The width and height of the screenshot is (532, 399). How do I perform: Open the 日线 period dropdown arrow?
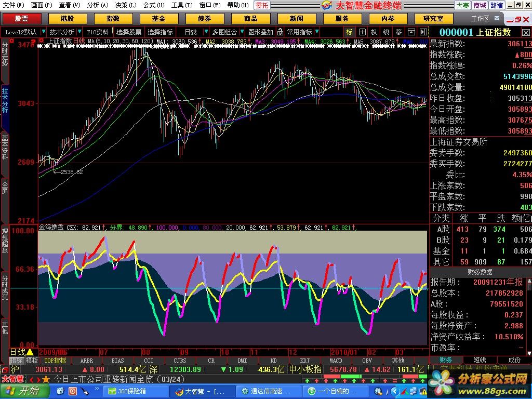tap(206, 32)
